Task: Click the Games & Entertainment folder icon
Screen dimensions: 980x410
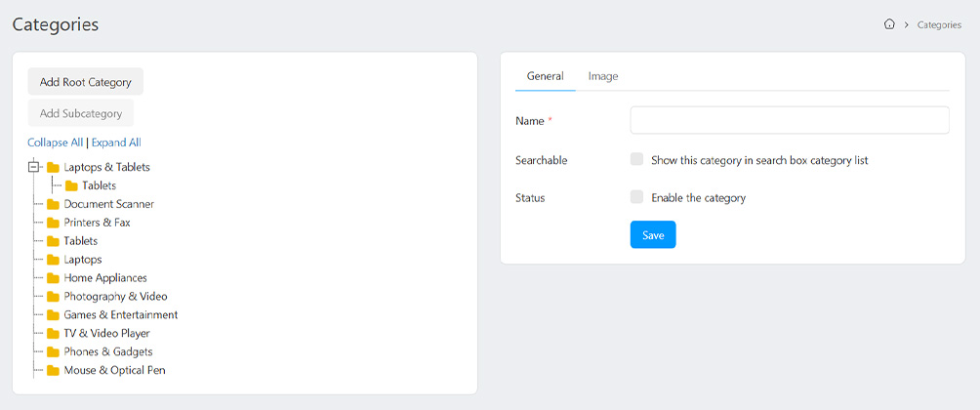Action: point(54,315)
